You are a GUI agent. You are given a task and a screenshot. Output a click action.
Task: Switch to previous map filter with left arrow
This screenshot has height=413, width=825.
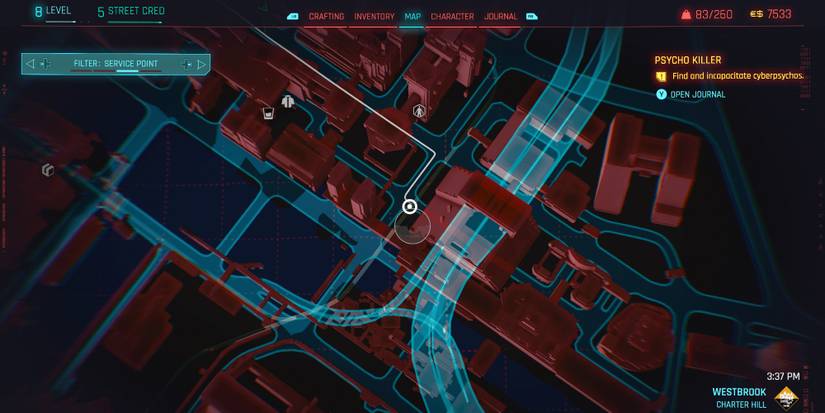(x=30, y=64)
